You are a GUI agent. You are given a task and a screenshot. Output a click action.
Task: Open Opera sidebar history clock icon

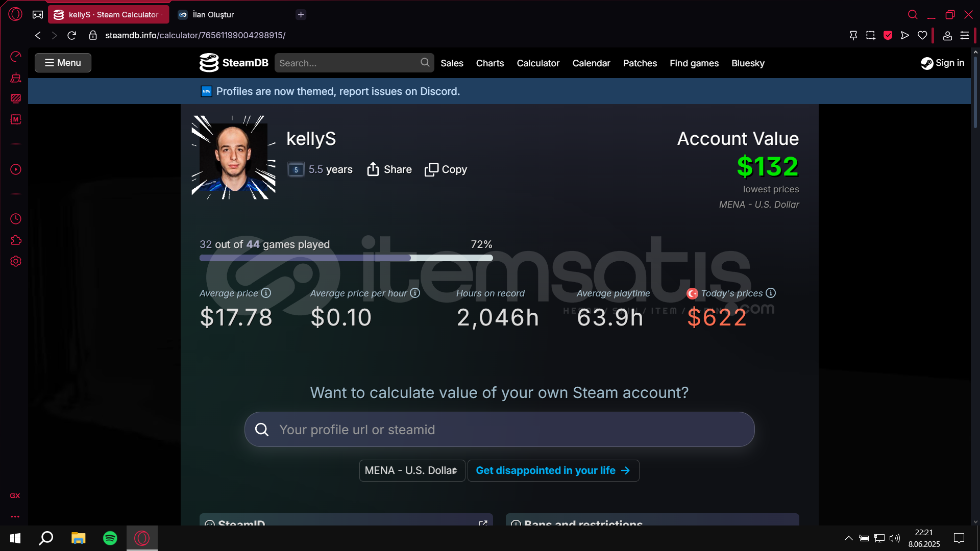[16, 219]
